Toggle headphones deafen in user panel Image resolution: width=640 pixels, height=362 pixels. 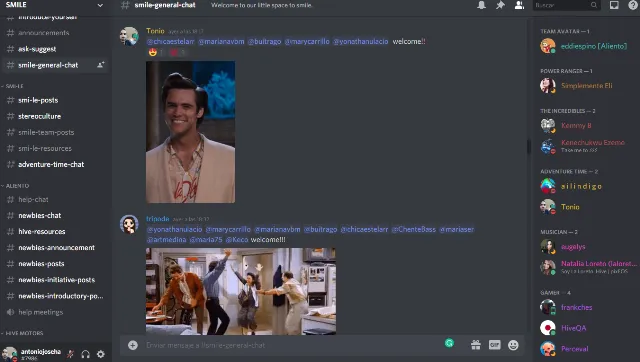coord(85,354)
